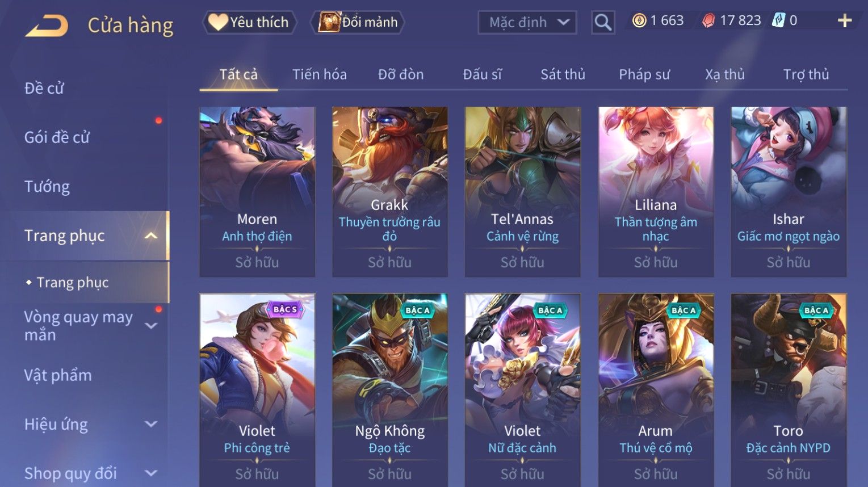This screenshot has height=487, width=868.
Task: Click the blue voucher currency icon
Action: point(778,21)
